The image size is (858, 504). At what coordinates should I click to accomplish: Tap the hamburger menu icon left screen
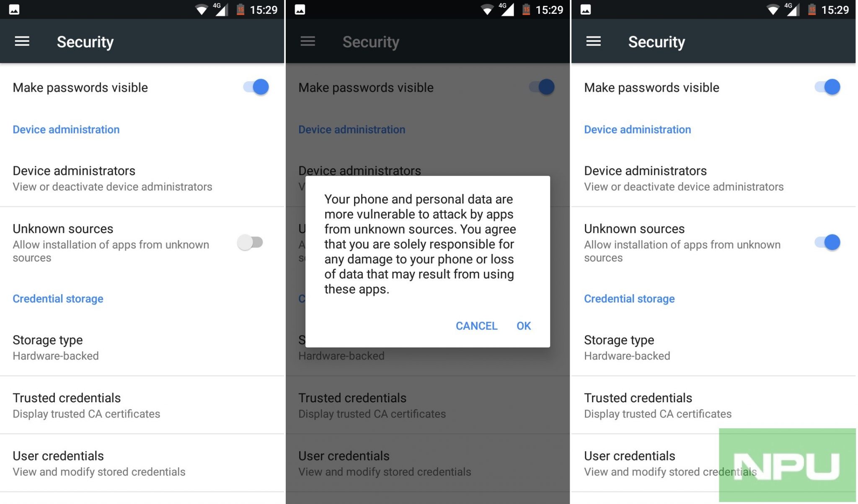(x=22, y=41)
